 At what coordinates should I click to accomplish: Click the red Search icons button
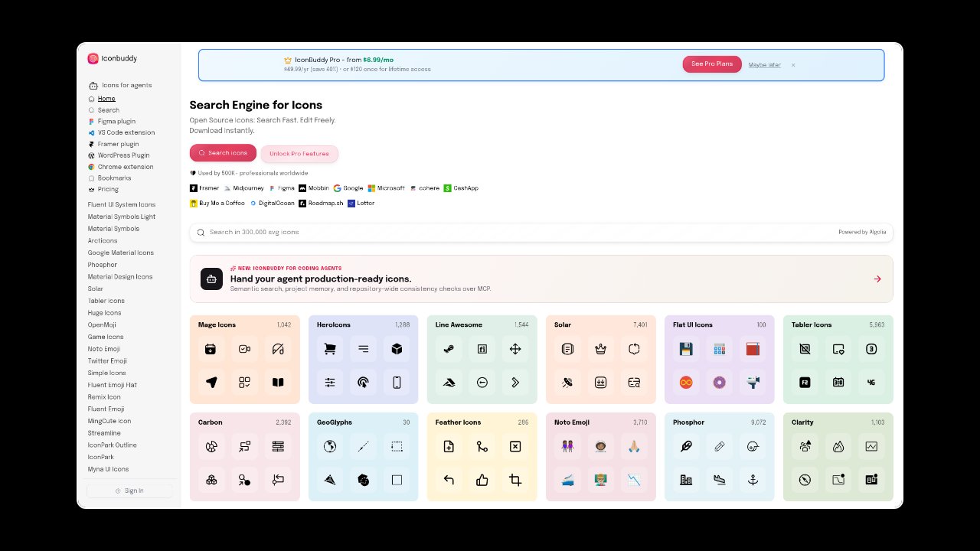(223, 153)
